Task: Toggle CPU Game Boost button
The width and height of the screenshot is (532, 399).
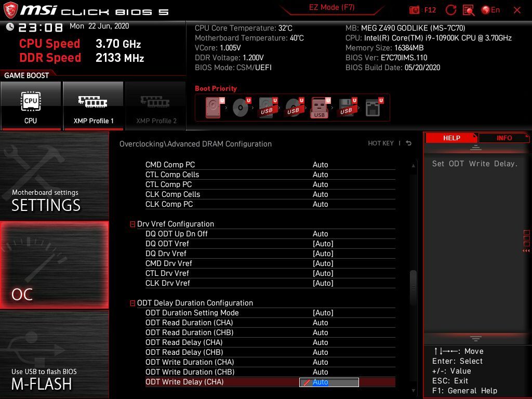Action: pyautogui.click(x=31, y=105)
